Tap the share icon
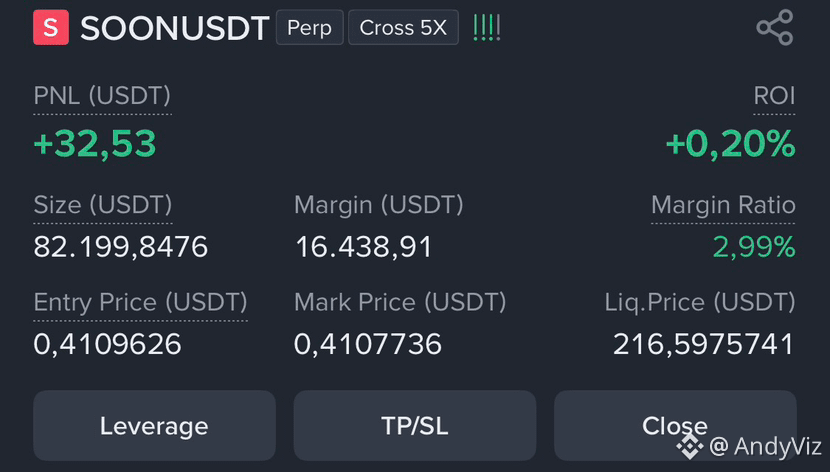 pyautogui.click(x=774, y=28)
